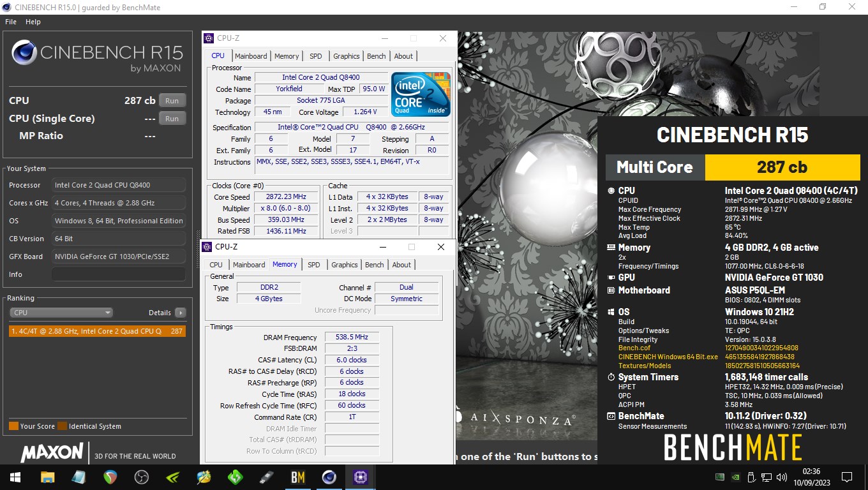Click the BenchMate BM taskbar icon

(x=298, y=477)
